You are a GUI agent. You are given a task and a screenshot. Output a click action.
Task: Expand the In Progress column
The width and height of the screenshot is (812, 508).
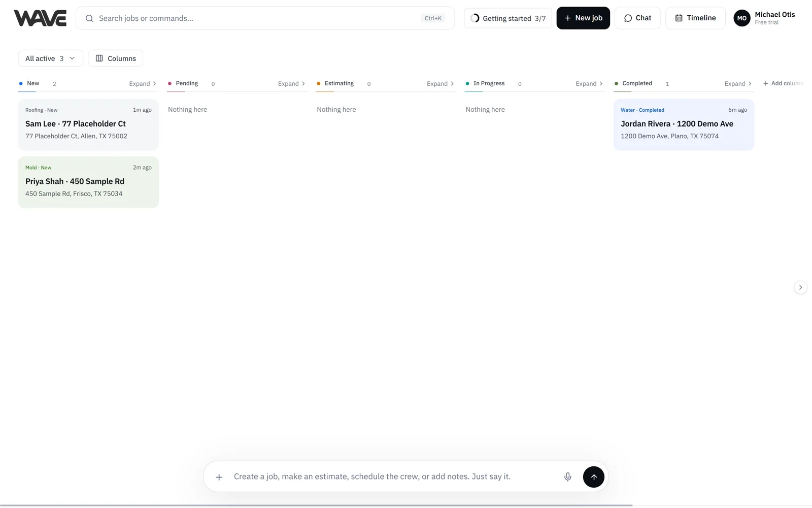589,84
